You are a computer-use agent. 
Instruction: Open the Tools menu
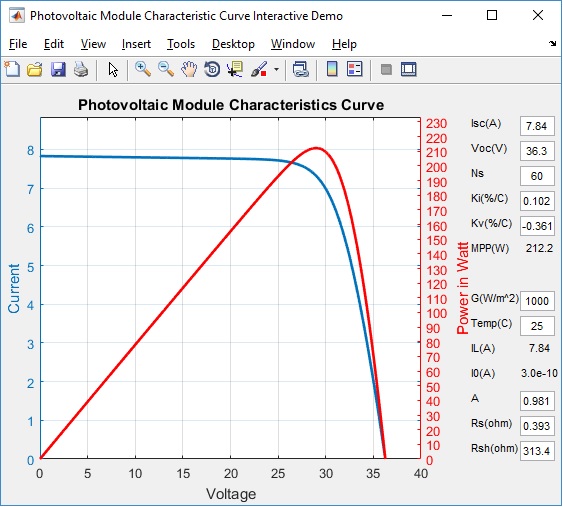(x=181, y=44)
